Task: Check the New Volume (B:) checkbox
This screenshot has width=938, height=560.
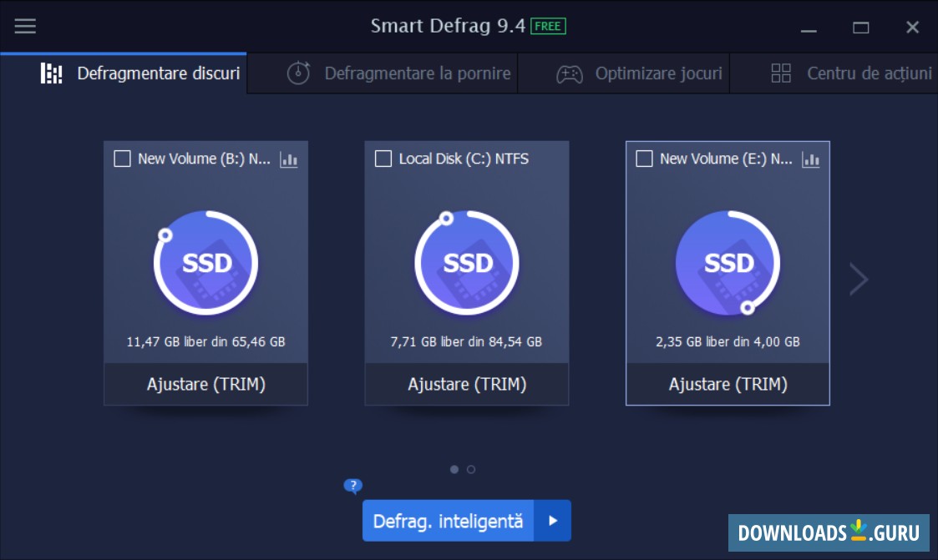Action: pos(122,159)
